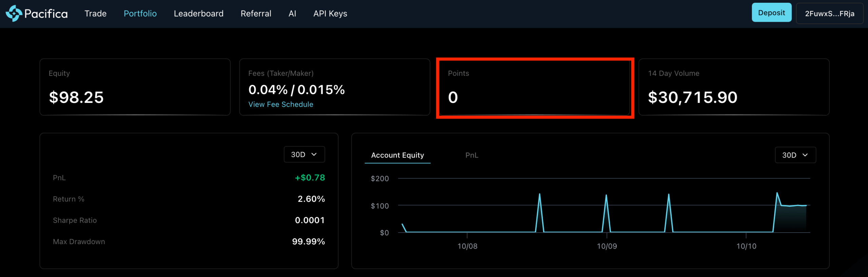868x277 pixels.
Task: Expand the 30D dropdown in chart panel
Action: click(795, 155)
